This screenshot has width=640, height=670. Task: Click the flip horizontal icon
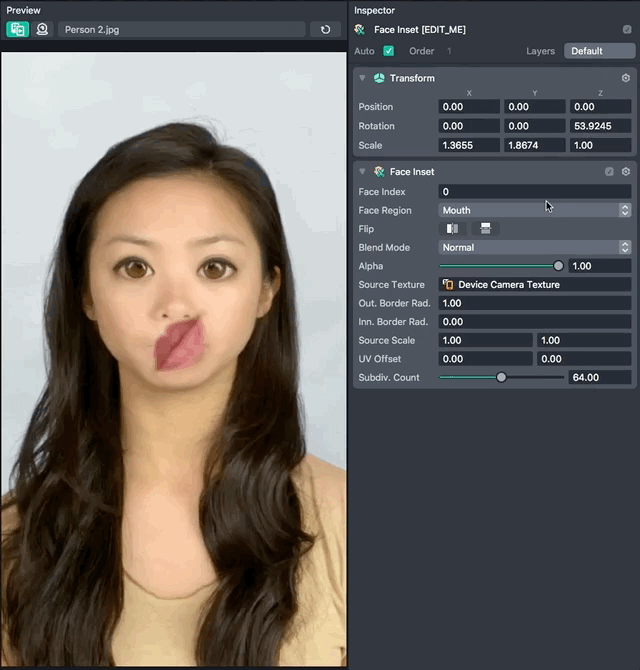click(453, 229)
